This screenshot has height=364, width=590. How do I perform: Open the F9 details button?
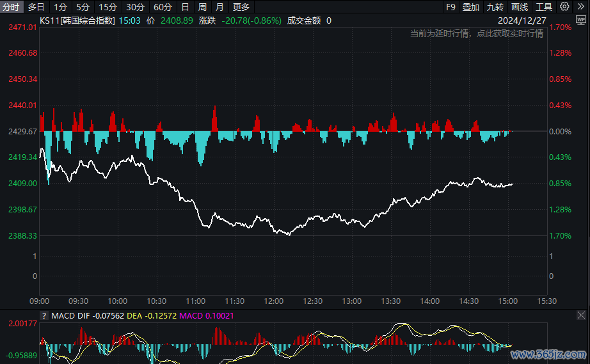click(x=450, y=7)
